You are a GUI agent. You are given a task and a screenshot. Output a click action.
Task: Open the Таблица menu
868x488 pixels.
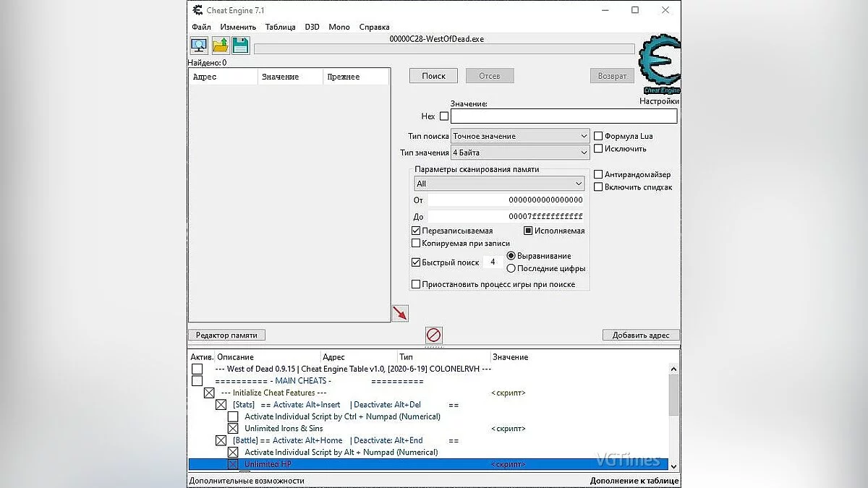[280, 27]
